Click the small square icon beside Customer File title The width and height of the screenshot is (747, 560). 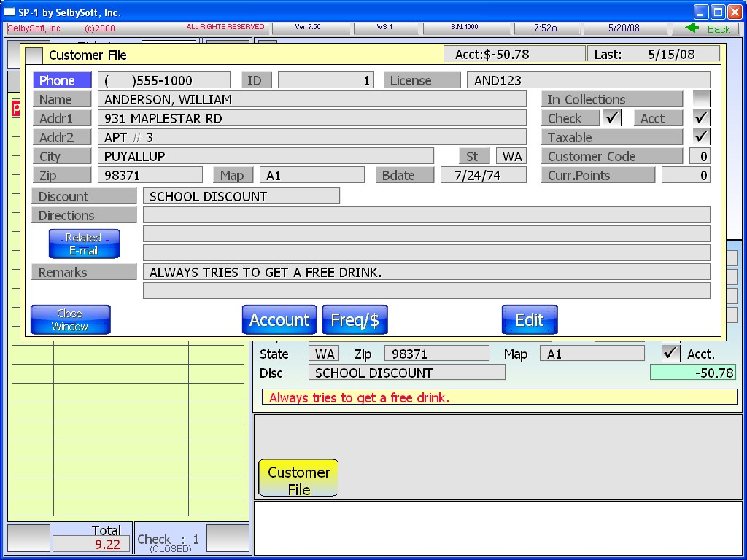point(34,55)
